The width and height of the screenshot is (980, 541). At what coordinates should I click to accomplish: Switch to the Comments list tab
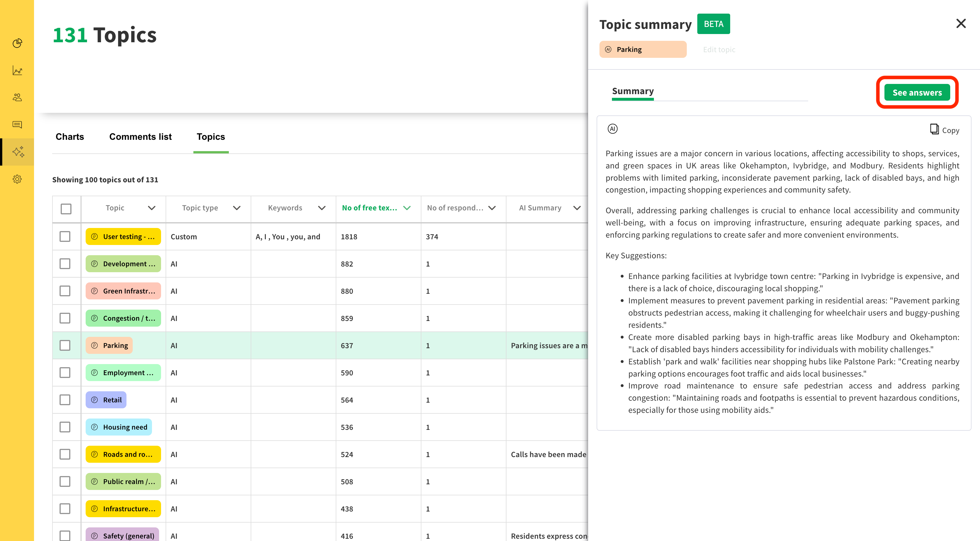pyautogui.click(x=140, y=137)
